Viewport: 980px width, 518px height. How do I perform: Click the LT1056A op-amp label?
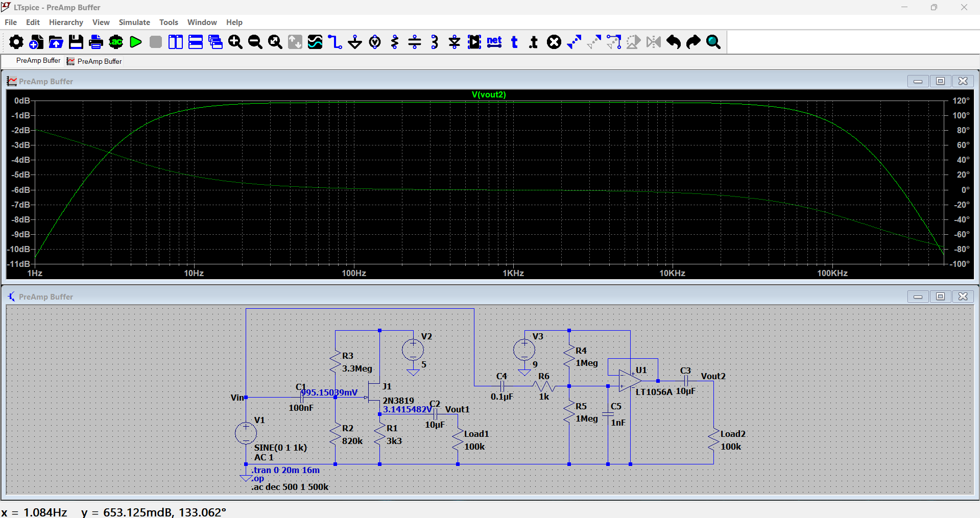click(x=654, y=392)
